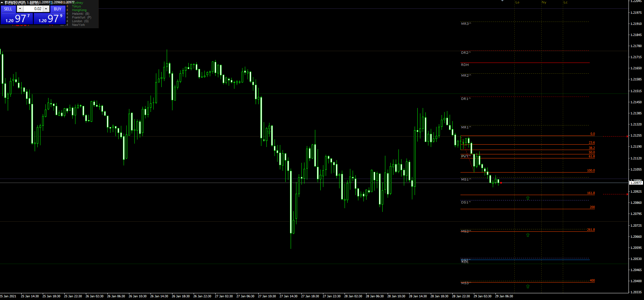Click the red arrow marker at 1.21255 level
The image size is (644, 300).
pos(627,137)
